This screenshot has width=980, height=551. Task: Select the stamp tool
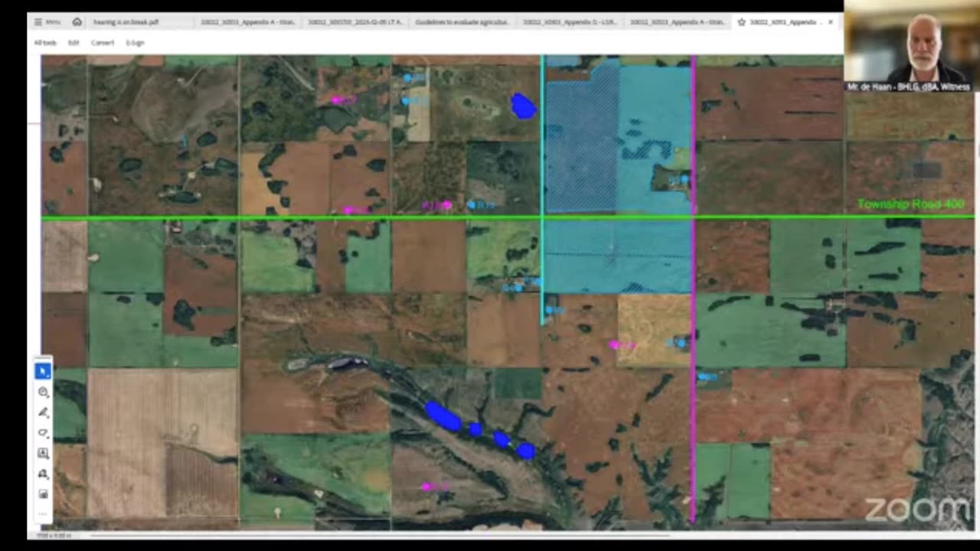pos(43,474)
